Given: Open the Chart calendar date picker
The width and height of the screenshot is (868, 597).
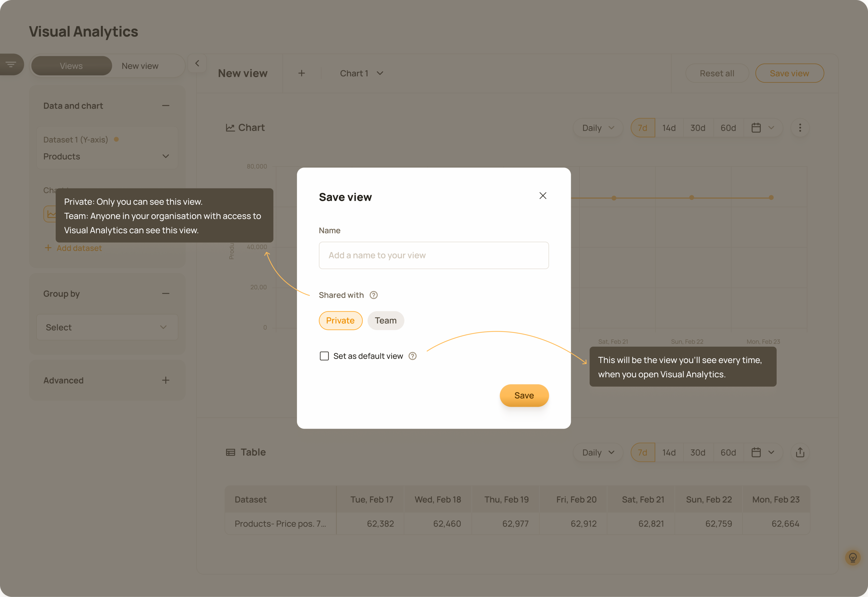Looking at the screenshot, I should (x=763, y=128).
